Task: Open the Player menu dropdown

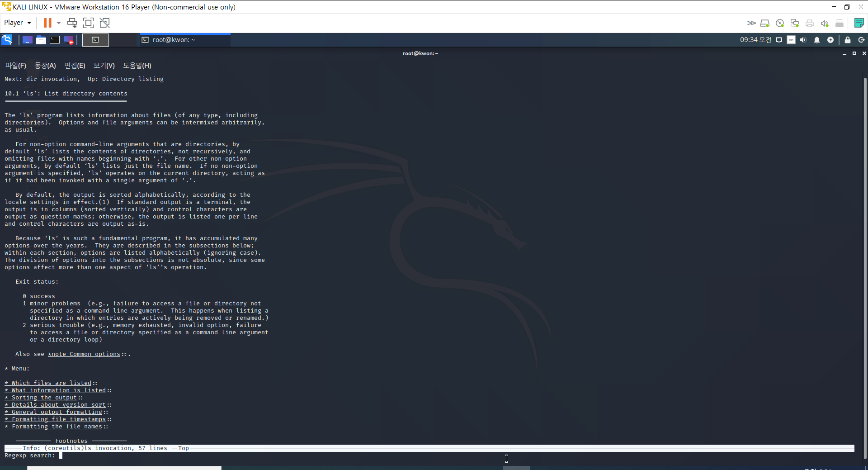Action: [18, 23]
